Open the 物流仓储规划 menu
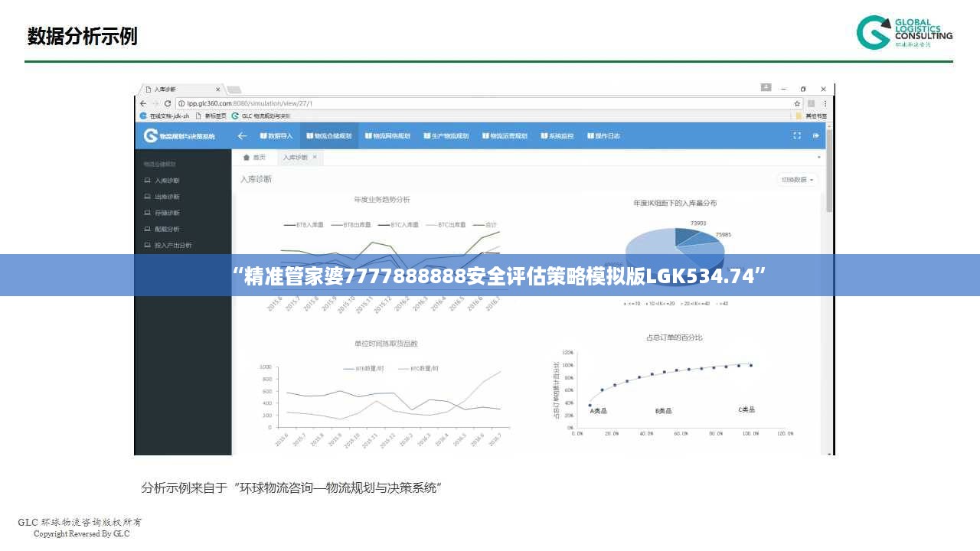 tap(329, 135)
